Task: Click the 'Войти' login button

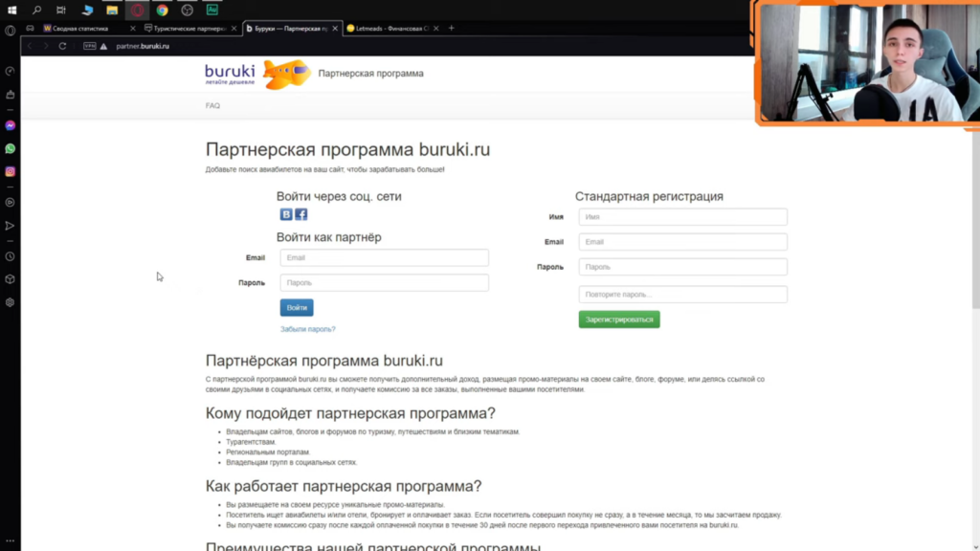Action: (x=297, y=307)
